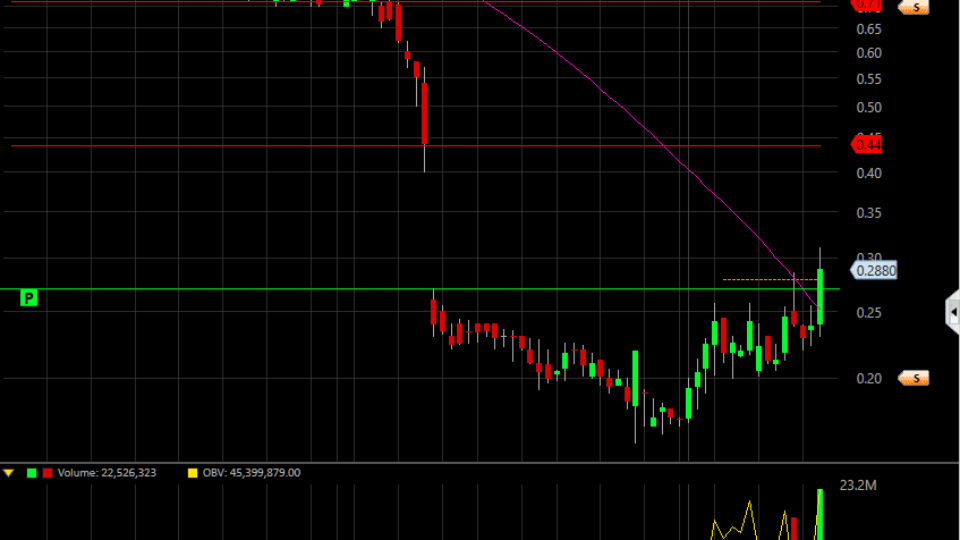Open the yellow volume pane dropdown triangle
The image size is (960, 540).
pos(9,473)
